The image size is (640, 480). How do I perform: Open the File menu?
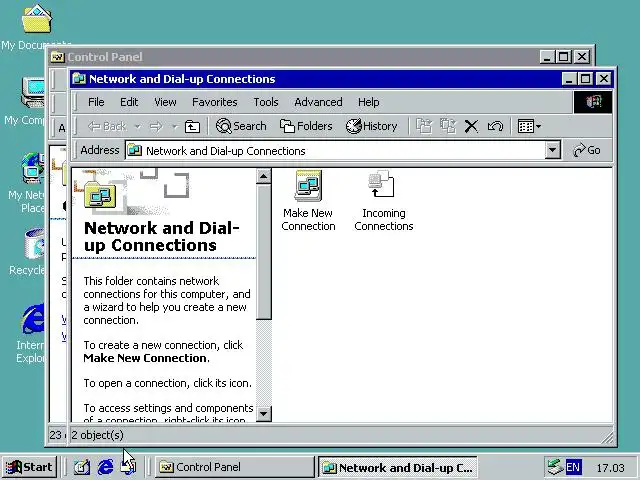pyautogui.click(x=96, y=102)
